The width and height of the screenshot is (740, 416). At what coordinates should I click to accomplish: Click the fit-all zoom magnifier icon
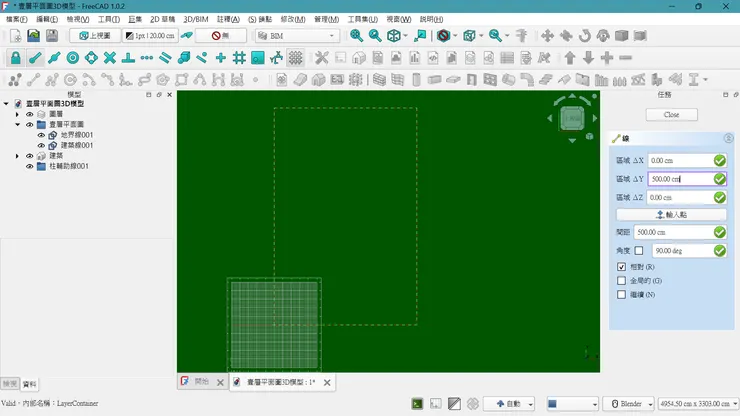click(x=356, y=36)
